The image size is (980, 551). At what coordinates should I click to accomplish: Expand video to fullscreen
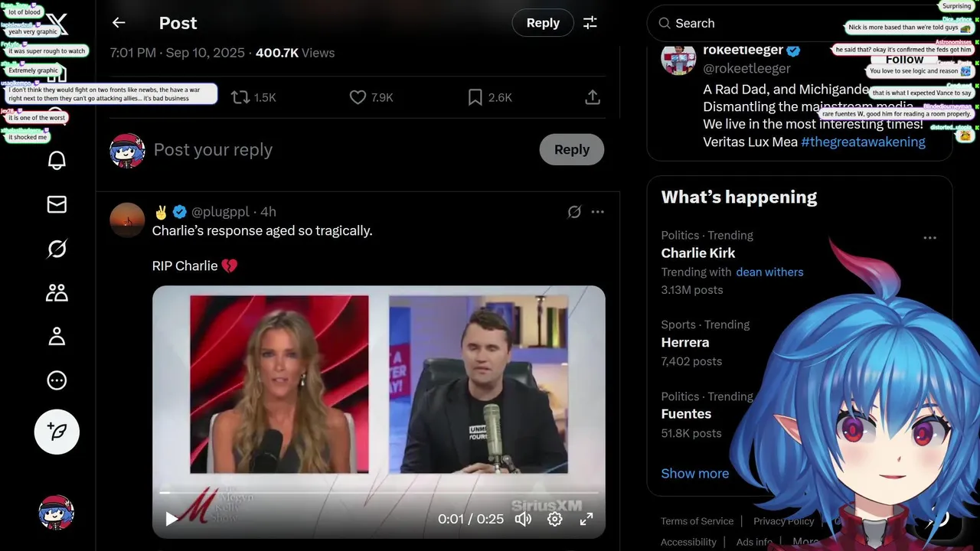pos(586,519)
